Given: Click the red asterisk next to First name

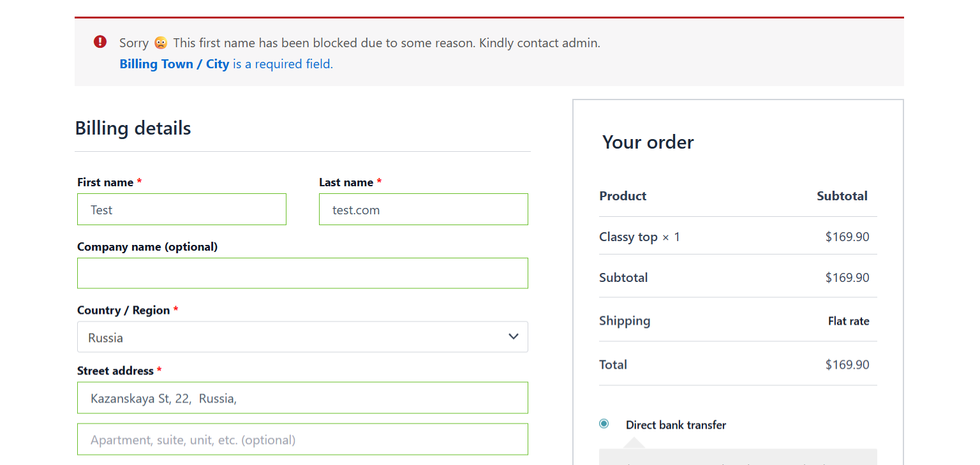Looking at the screenshot, I should (139, 182).
